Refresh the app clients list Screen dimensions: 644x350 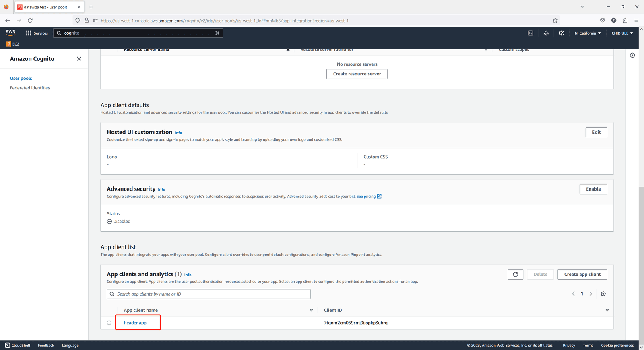coord(515,274)
